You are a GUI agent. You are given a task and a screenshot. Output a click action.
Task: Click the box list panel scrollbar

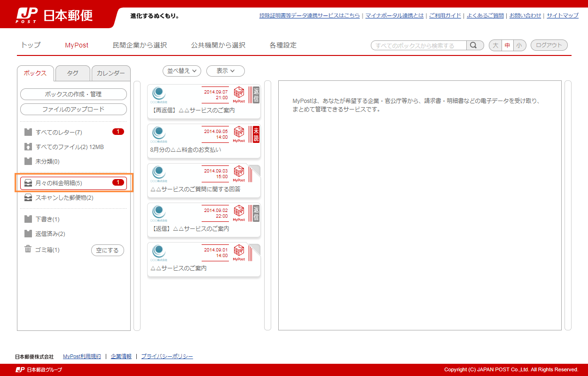pyautogui.click(x=137, y=206)
